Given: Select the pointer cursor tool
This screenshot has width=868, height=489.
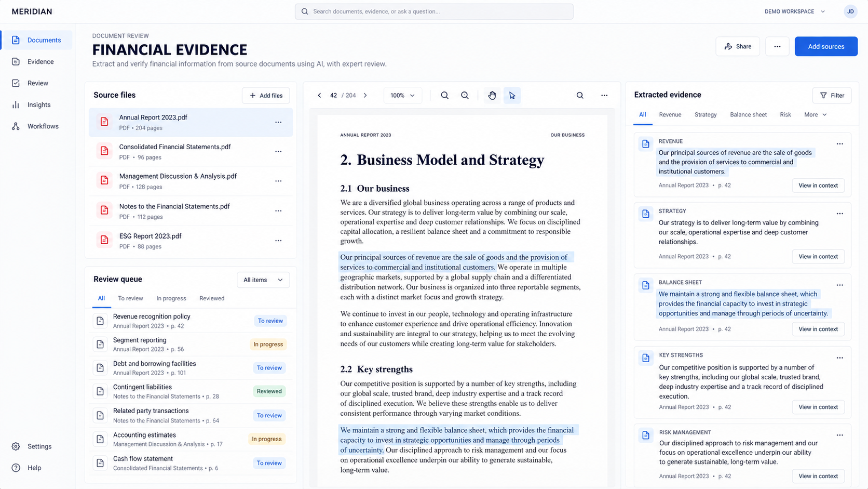Looking at the screenshot, I should pos(512,96).
